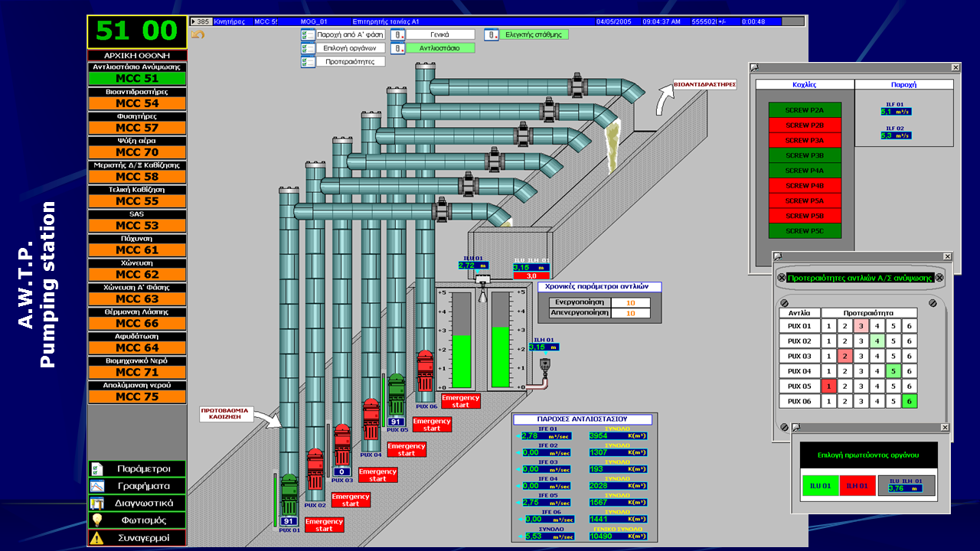Click the SCREW P2B status button
This screenshot has height=551, width=980.
click(805, 125)
